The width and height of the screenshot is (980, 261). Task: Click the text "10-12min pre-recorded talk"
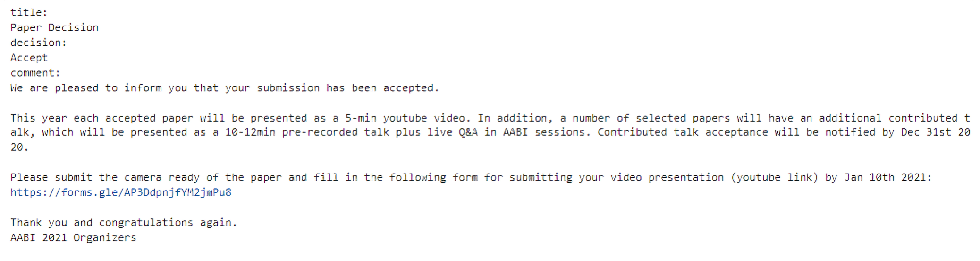pyautogui.click(x=307, y=132)
